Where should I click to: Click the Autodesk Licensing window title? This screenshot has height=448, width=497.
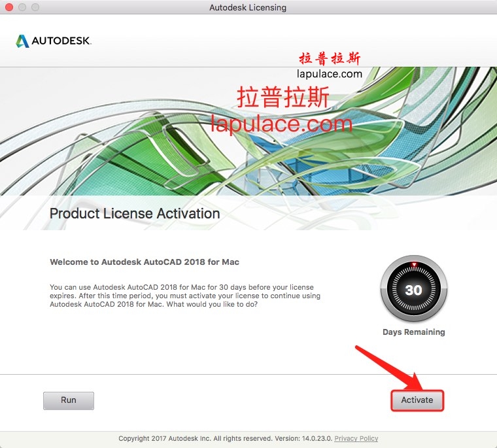click(x=248, y=7)
